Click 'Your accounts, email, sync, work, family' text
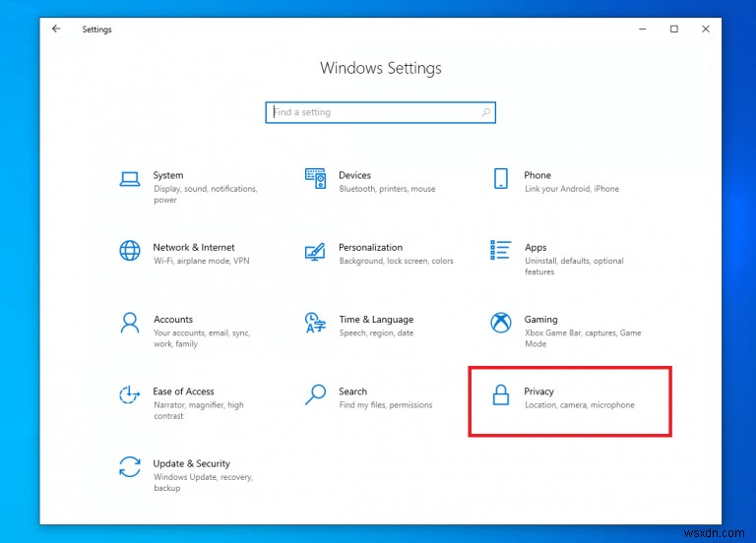 pos(202,338)
